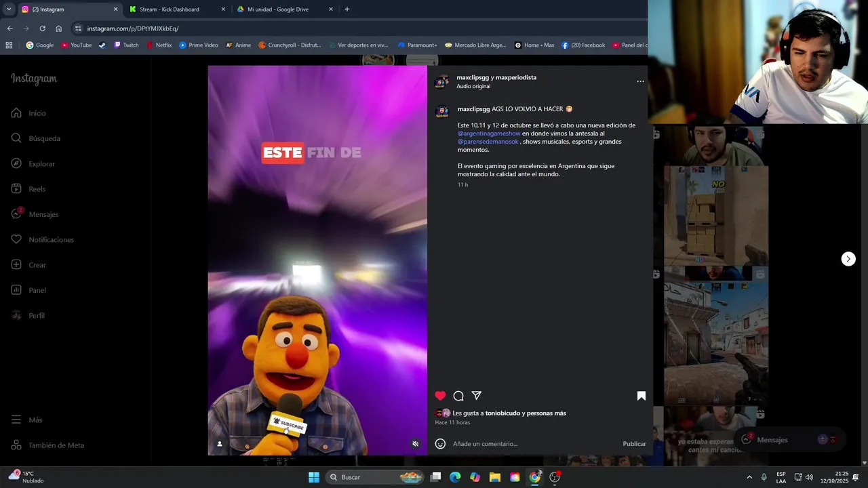Click the 'Audio original' link
868x488 pixels.
pos(473,86)
